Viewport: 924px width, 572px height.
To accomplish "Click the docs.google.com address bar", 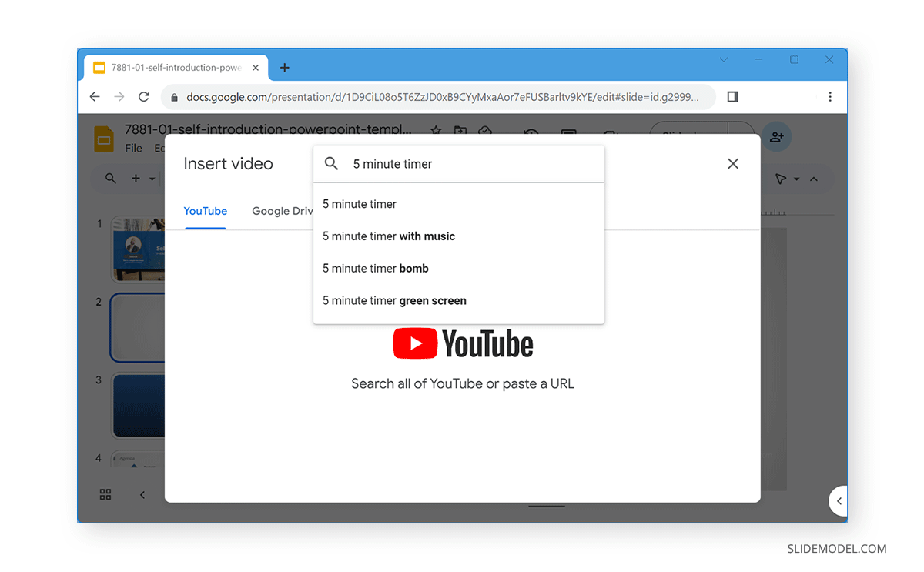I will [x=439, y=97].
